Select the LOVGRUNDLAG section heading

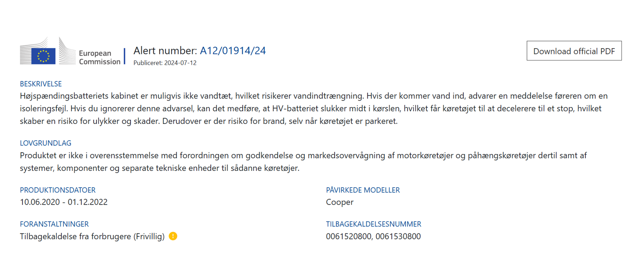pos(45,143)
